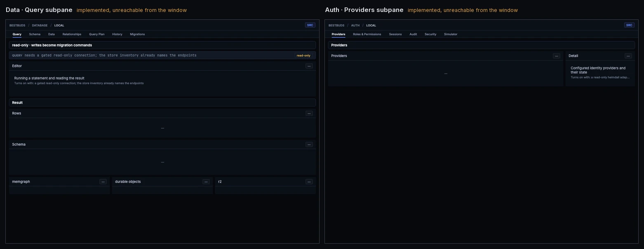
Task: Collapse the durable objects panel
Action: coord(206,182)
